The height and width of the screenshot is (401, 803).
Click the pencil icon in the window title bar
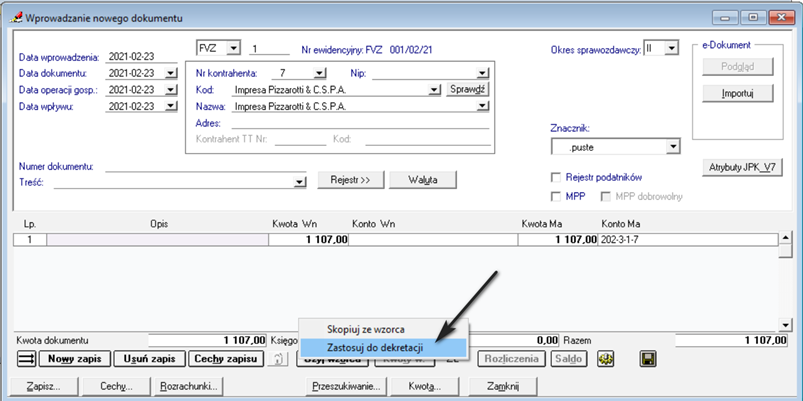pyautogui.click(x=16, y=18)
